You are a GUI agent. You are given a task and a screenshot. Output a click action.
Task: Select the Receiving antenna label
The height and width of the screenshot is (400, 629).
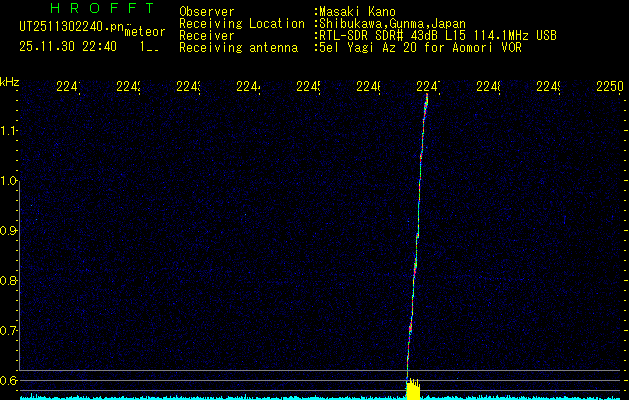point(238,47)
